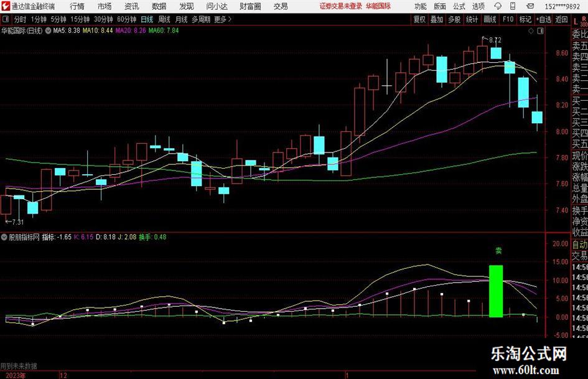Click the green 卖 sell signal bar
Viewport: 588px width, 379px height.
496,291
